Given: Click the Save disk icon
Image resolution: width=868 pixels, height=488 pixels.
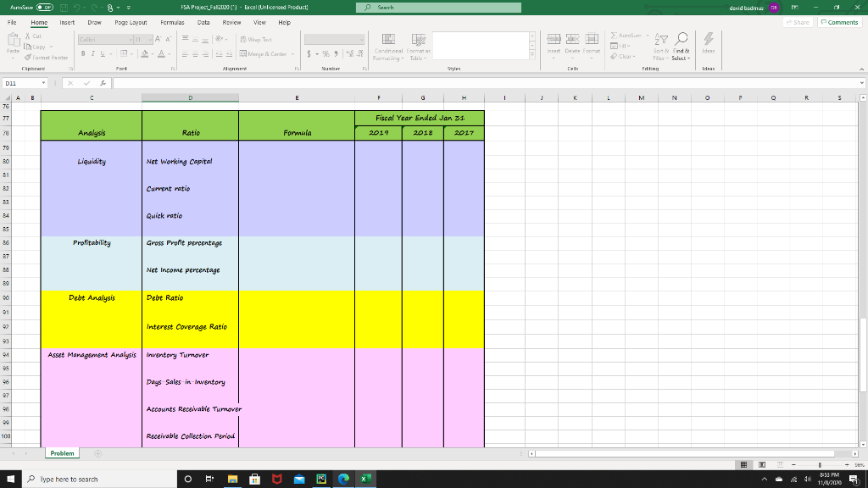Looking at the screenshot, I should coord(64,7).
